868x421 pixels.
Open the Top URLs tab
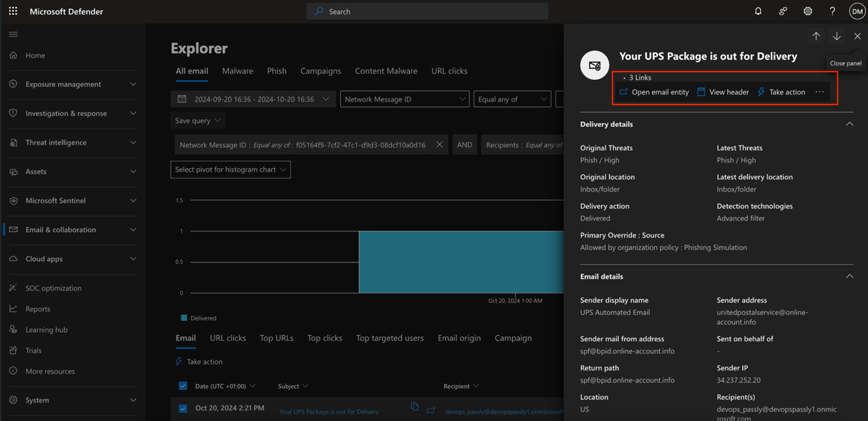tap(276, 338)
